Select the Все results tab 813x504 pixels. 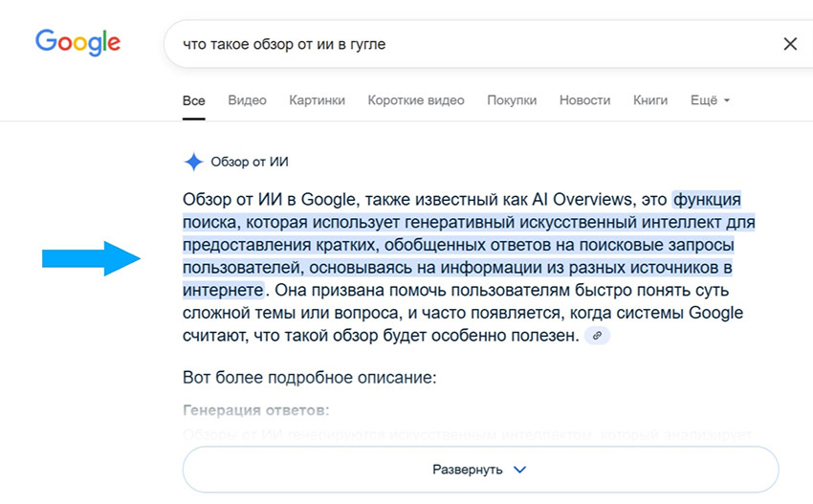click(x=194, y=100)
